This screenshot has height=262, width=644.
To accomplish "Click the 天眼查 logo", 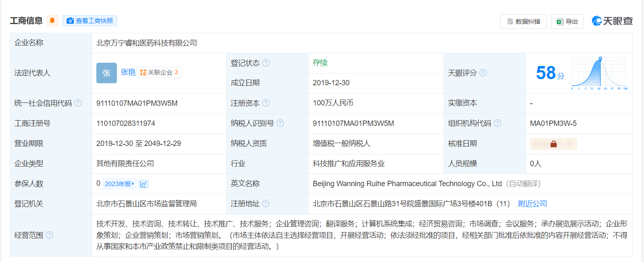I will pyautogui.click(x=612, y=21).
